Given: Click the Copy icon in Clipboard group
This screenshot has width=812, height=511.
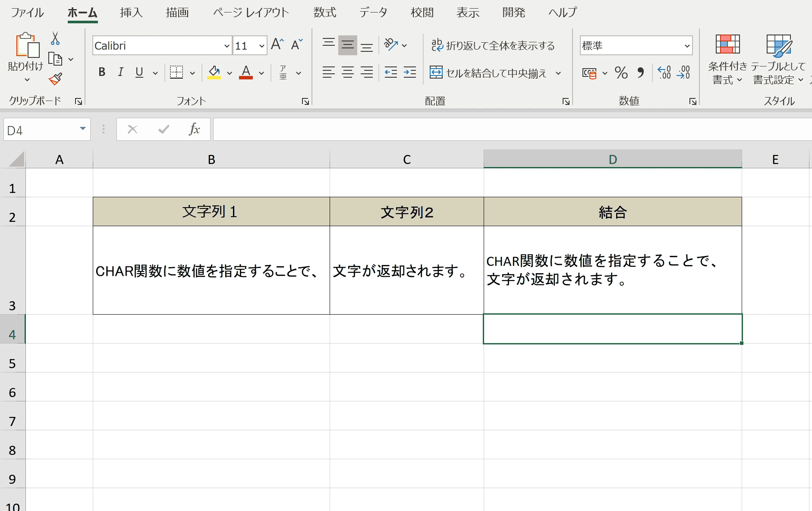Looking at the screenshot, I should (55, 59).
